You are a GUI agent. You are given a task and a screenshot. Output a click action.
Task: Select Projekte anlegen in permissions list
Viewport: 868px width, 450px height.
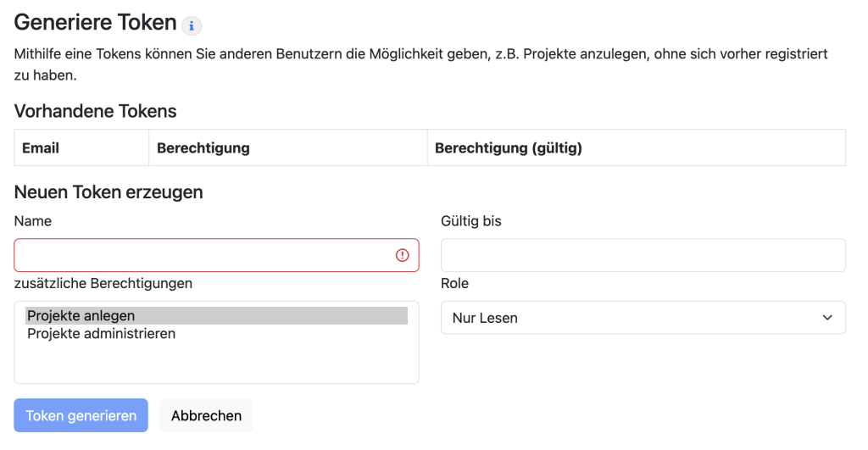tap(81, 316)
